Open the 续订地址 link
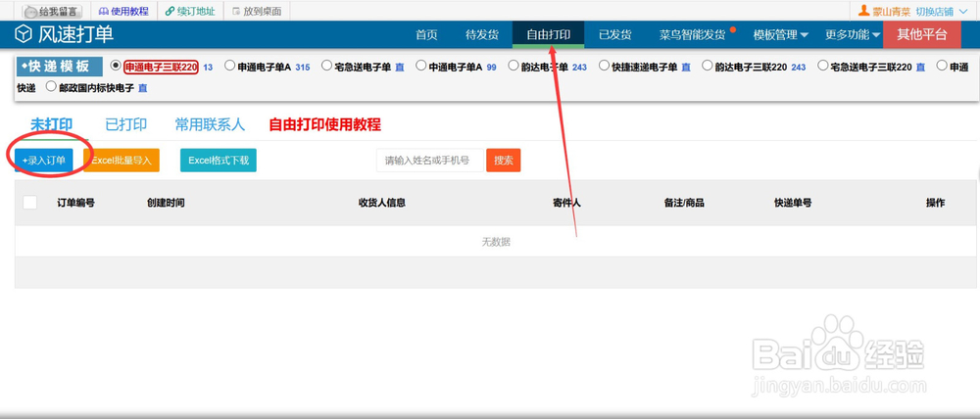 pos(190,11)
